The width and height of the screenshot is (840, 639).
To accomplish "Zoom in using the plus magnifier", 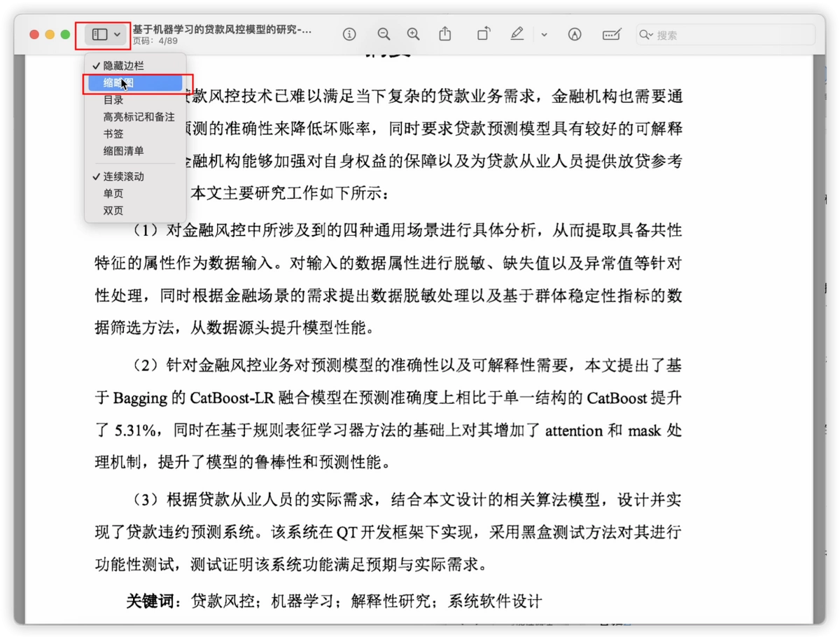I will click(x=414, y=34).
